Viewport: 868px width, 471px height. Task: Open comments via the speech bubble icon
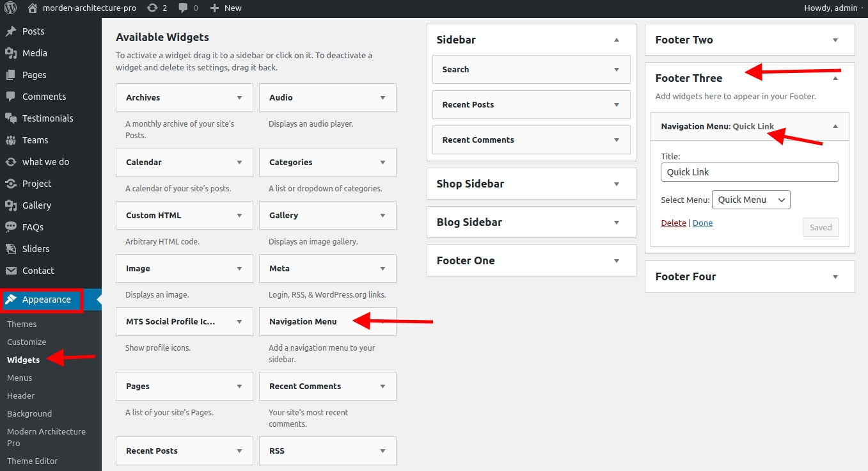click(184, 8)
